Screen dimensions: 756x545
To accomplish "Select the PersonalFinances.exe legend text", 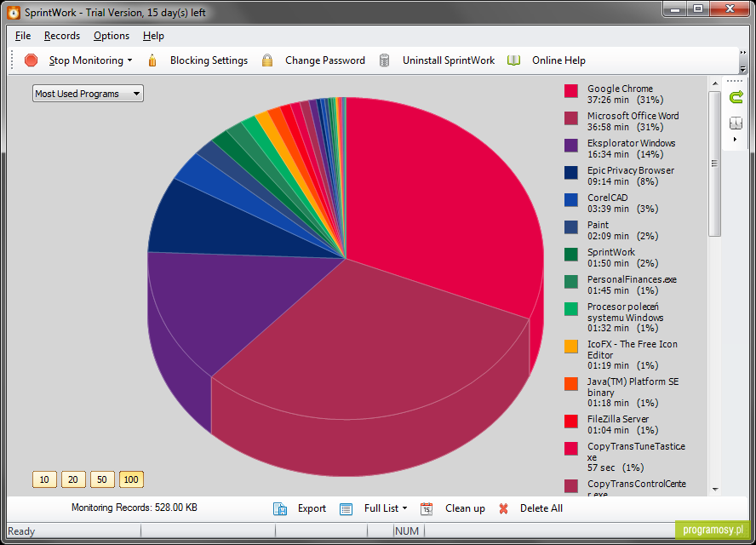I will pyautogui.click(x=632, y=285).
